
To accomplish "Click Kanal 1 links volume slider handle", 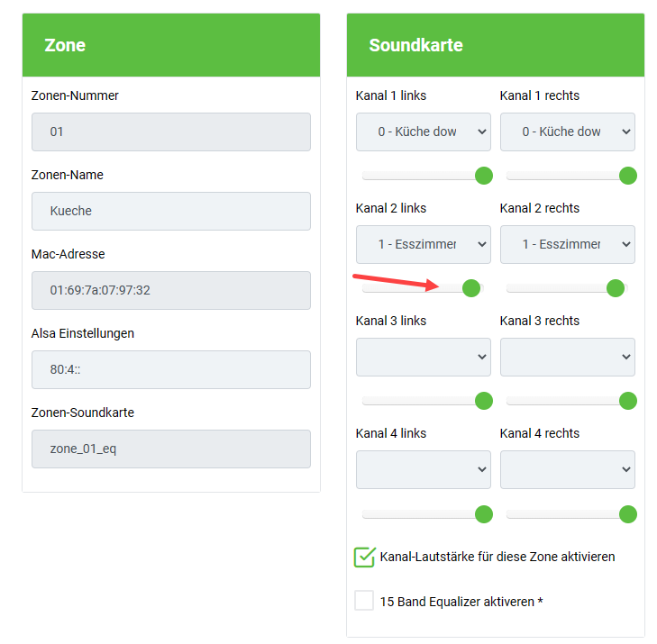I will tap(484, 176).
